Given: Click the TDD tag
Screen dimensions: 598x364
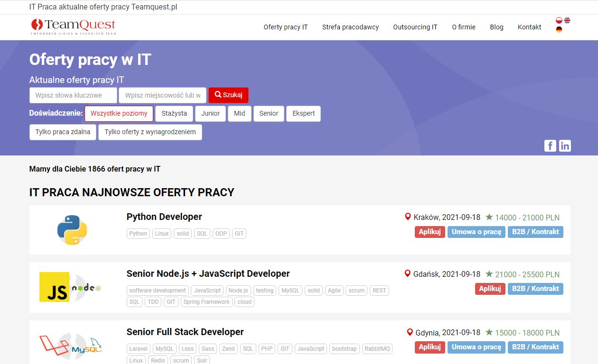Looking at the screenshot, I should (x=153, y=302).
